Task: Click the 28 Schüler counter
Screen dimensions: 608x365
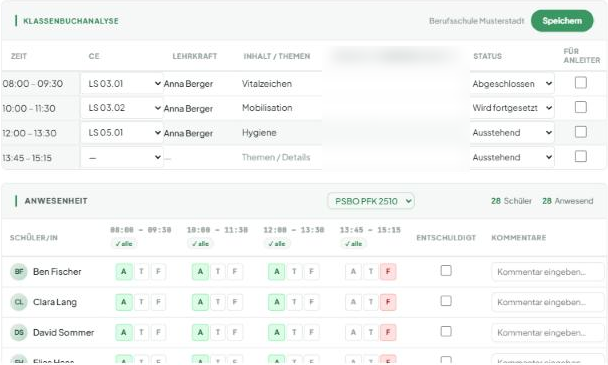Action: (x=511, y=201)
